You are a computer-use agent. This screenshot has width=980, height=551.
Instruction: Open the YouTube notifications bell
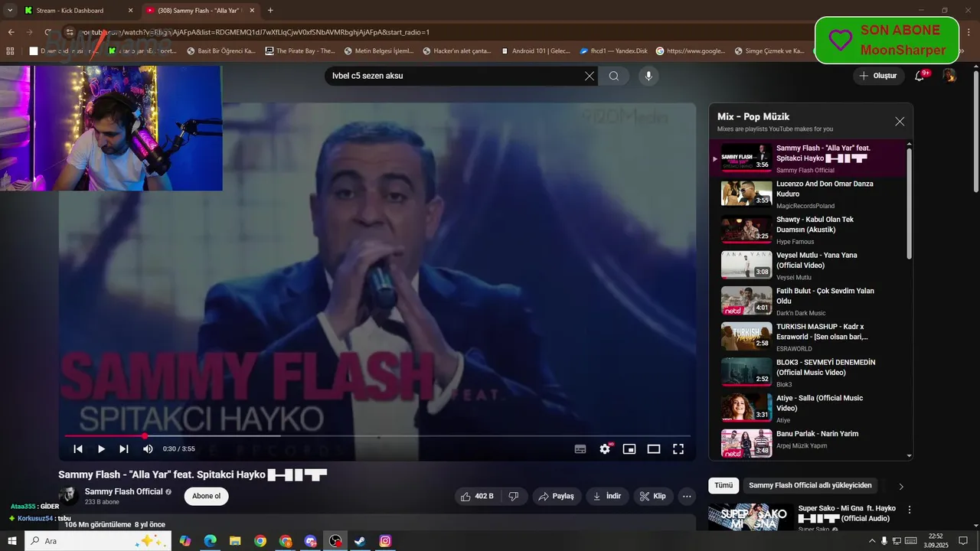coord(920,76)
